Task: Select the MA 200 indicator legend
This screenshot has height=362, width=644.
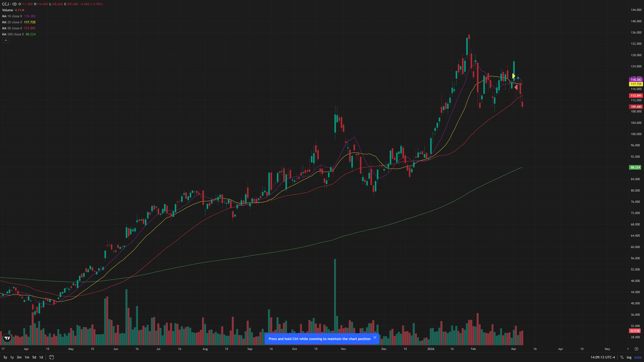Action: click(x=13, y=34)
